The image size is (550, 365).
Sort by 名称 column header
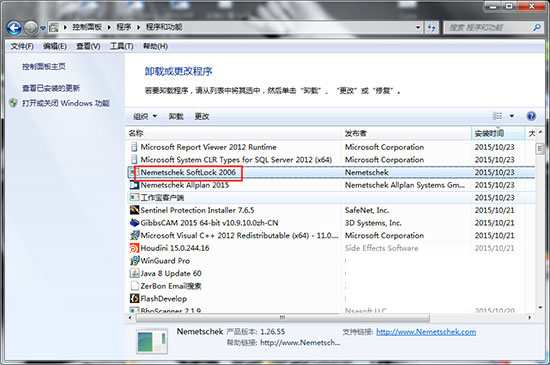233,133
